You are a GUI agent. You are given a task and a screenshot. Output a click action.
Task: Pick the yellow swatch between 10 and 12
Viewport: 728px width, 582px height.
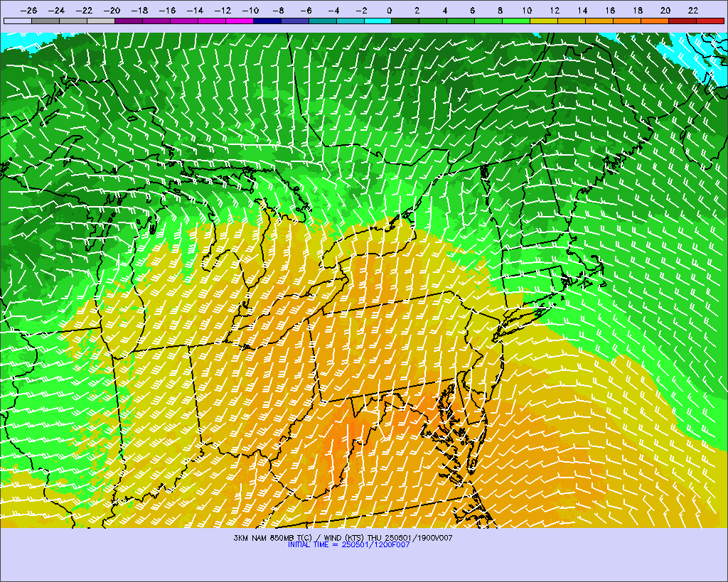tap(544, 21)
